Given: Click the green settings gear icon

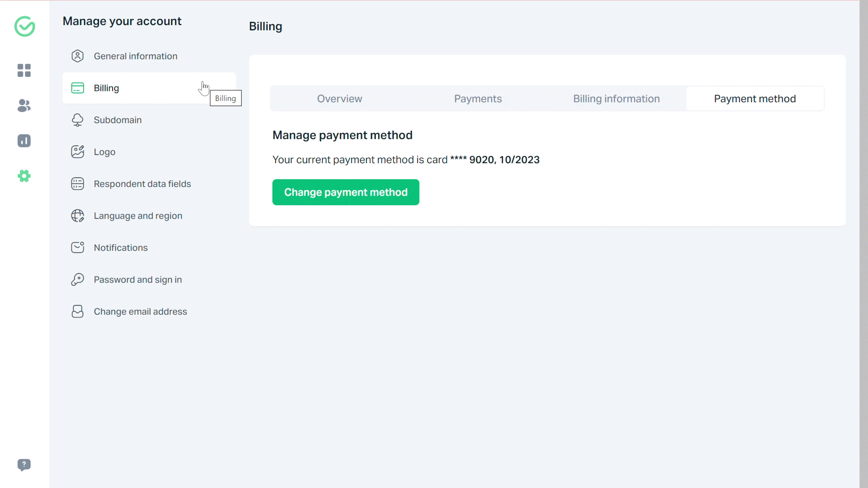Looking at the screenshot, I should pos(24,176).
